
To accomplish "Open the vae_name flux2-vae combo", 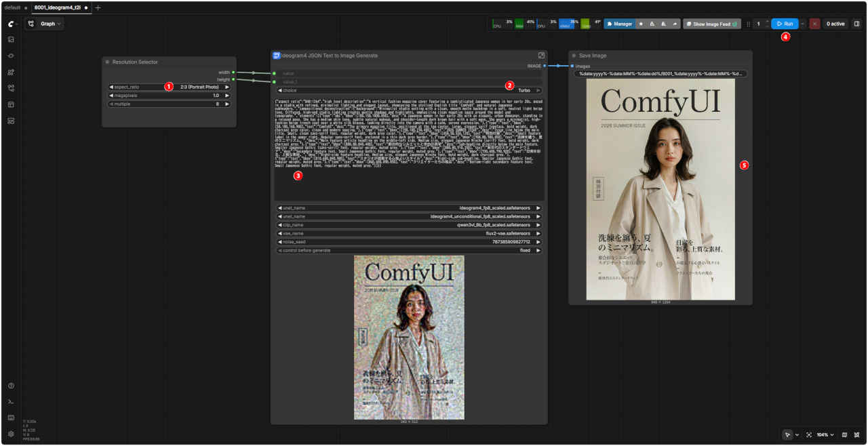I will pyautogui.click(x=409, y=233).
